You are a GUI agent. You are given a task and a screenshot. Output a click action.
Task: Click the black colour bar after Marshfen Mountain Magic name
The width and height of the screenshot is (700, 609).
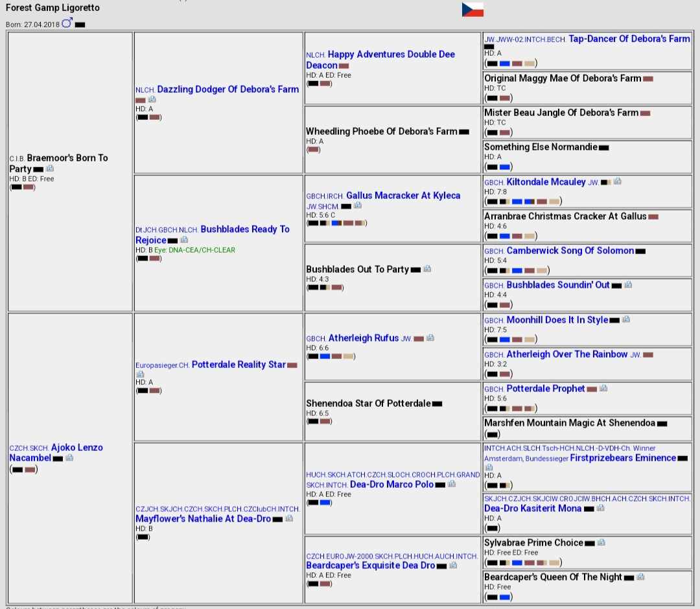pos(662,424)
